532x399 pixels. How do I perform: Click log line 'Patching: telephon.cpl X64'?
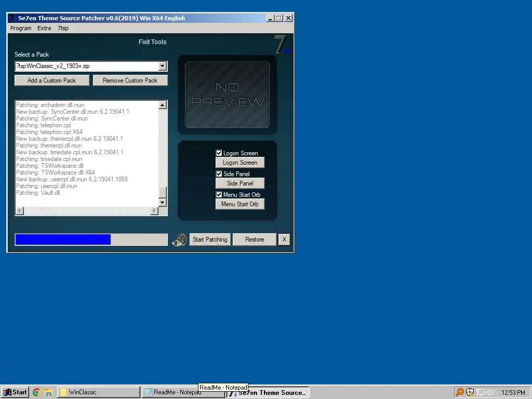pyautogui.click(x=49, y=132)
